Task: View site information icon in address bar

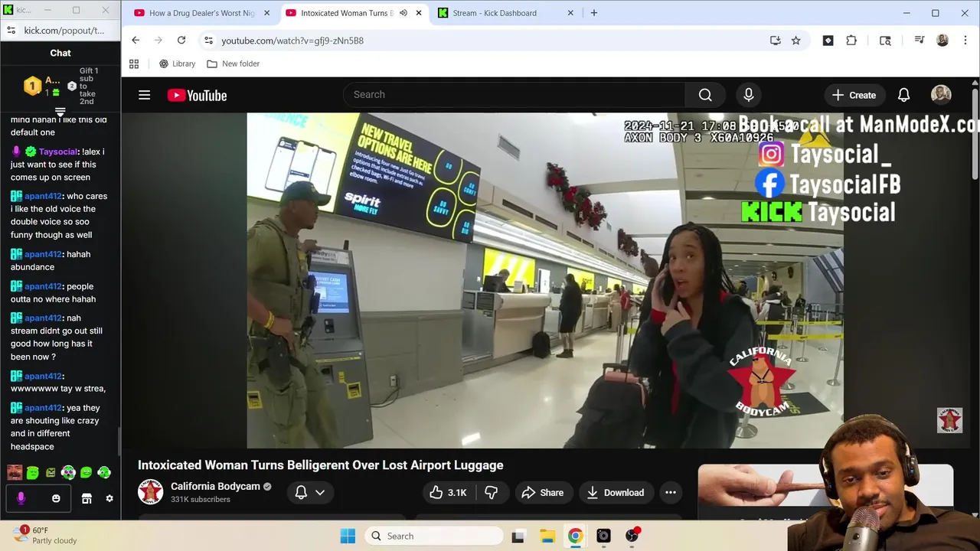Action: tap(208, 41)
